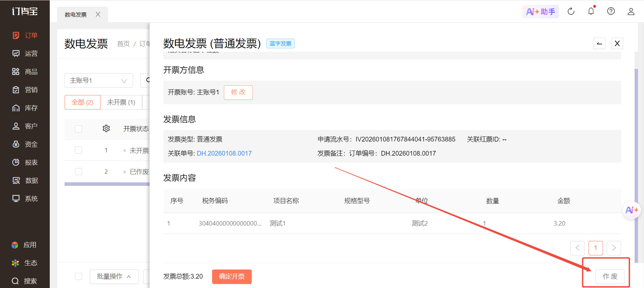Select the 全部 (2) tab

coord(82,102)
